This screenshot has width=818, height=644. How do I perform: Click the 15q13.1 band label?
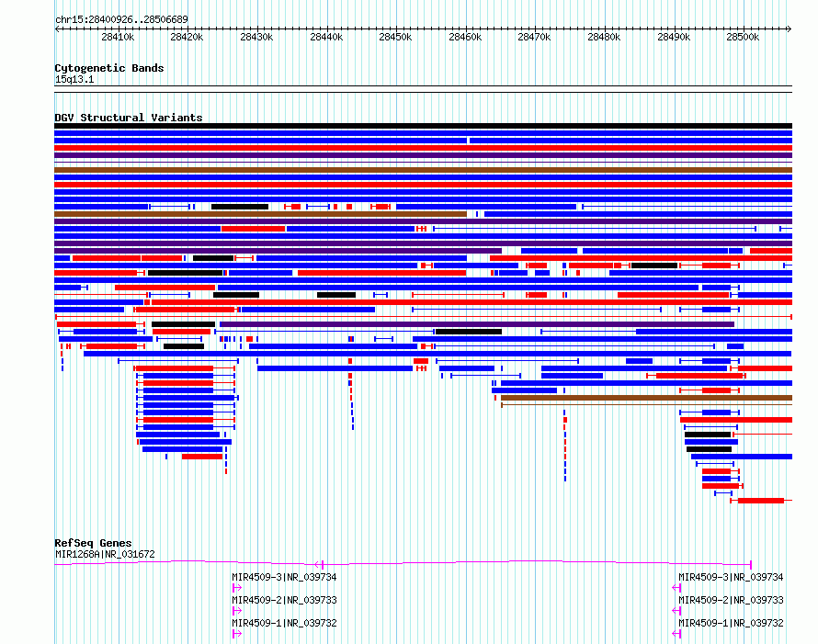point(74,79)
